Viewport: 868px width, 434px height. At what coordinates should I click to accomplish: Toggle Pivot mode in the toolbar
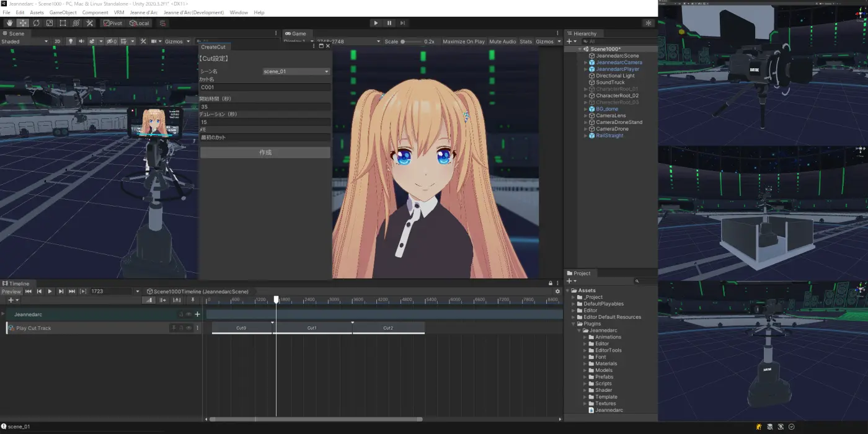click(x=112, y=22)
